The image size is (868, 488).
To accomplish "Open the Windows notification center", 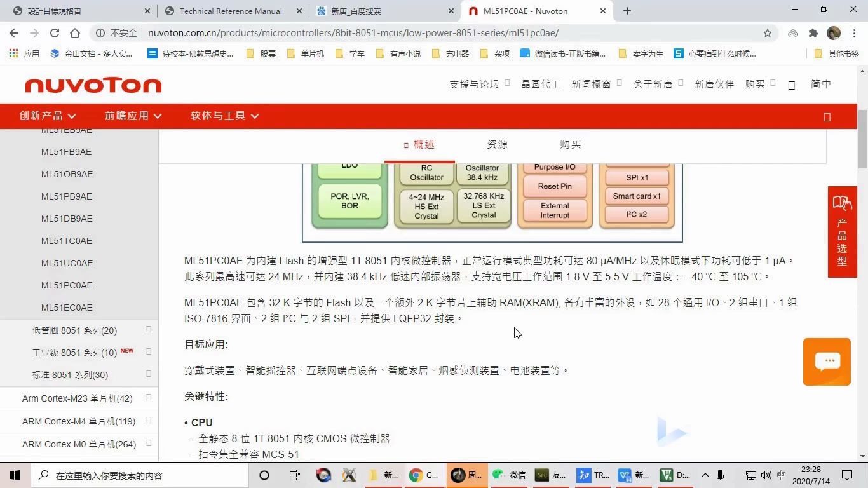I will point(847,475).
